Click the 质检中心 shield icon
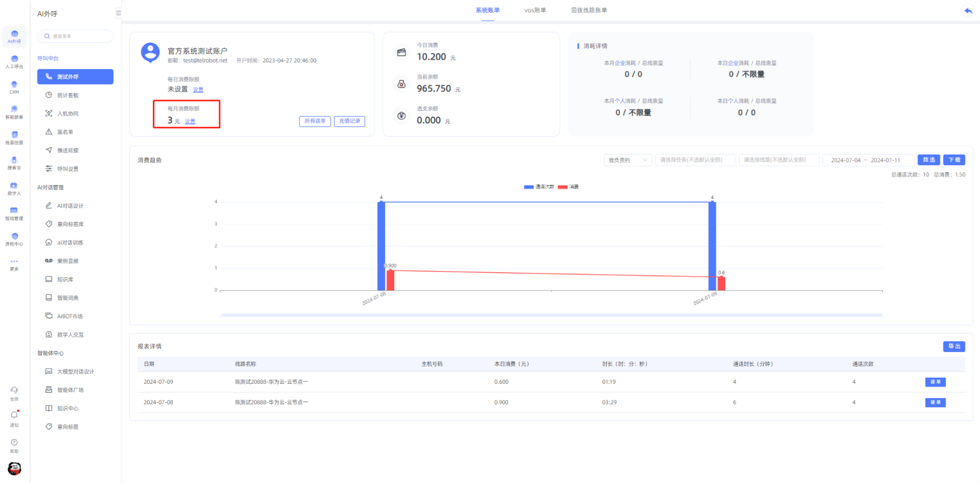Viewport: 980px width, 483px height. tap(14, 236)
